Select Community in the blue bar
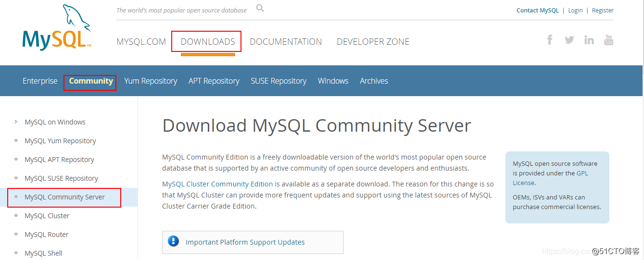Image resolution: width=644 pixels, height=260 pixels. 91,81
